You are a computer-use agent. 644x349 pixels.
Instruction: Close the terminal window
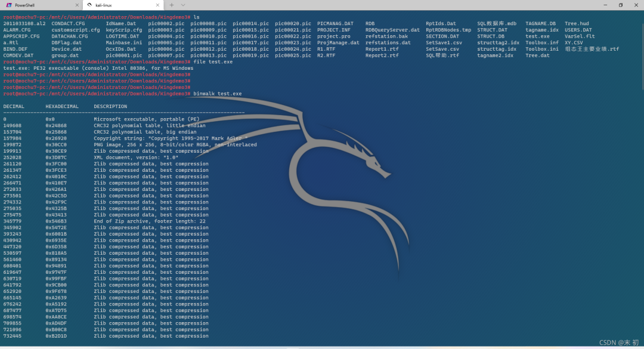[636, 5]
